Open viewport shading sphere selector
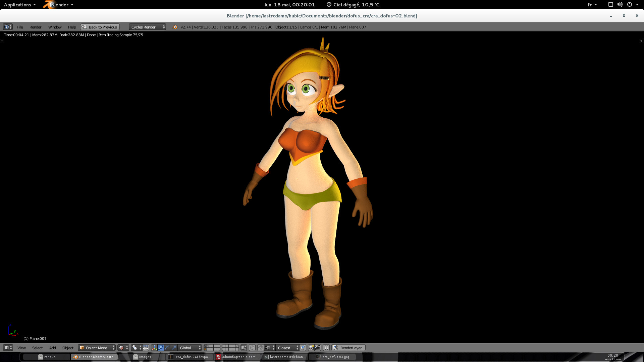The image size is (644, 362). 123,348
